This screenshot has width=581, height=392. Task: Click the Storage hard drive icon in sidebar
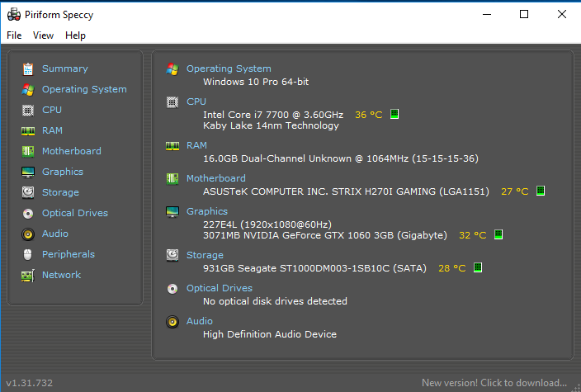pyautogui.click(x=28, y=192)
